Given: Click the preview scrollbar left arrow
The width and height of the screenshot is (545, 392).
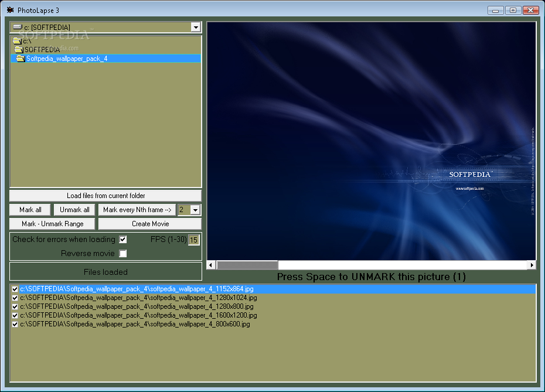Looking at the screenshot, I should click(210, 265).
